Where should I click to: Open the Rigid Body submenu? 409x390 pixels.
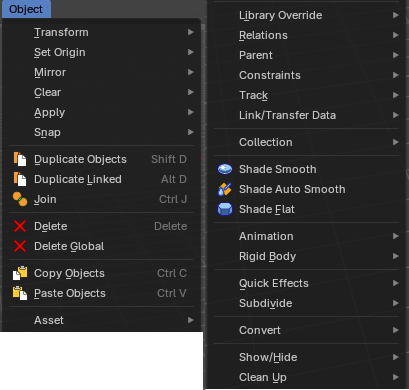(306, 256)
